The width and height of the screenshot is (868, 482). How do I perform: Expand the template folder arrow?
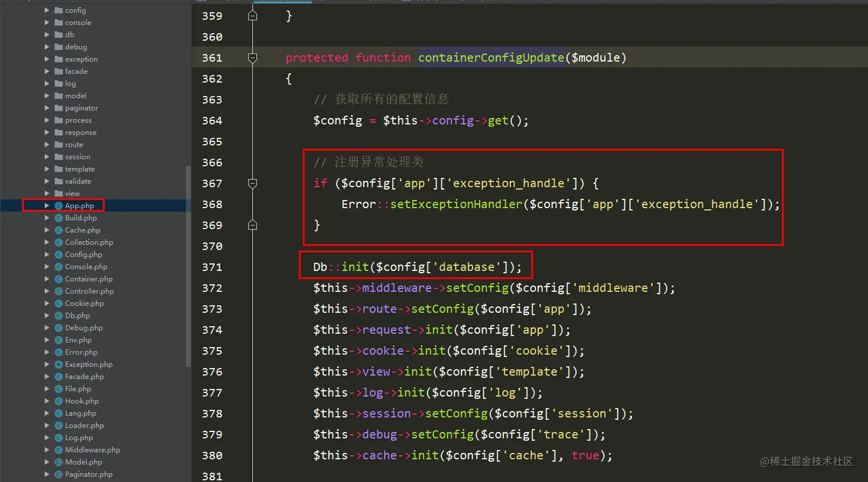[47, 169]
